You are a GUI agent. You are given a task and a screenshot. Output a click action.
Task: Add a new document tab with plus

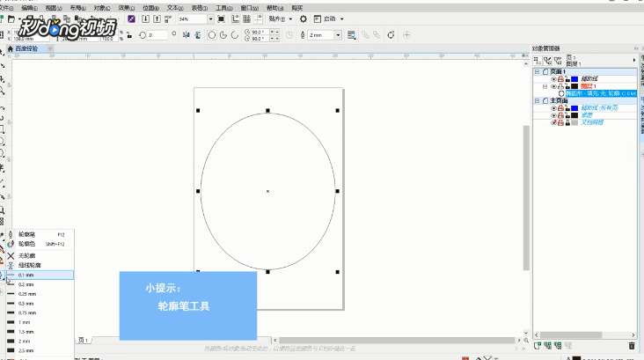click(x=50, y=48)
